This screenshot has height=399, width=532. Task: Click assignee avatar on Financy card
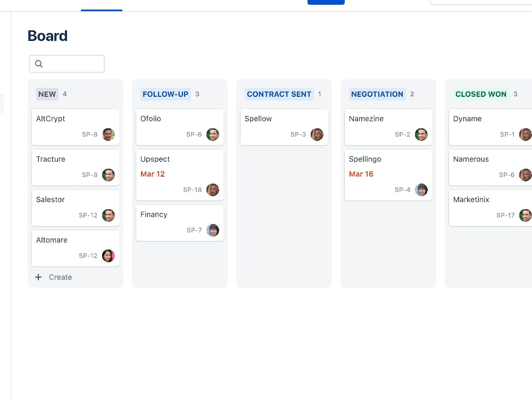tap(213, 230)
